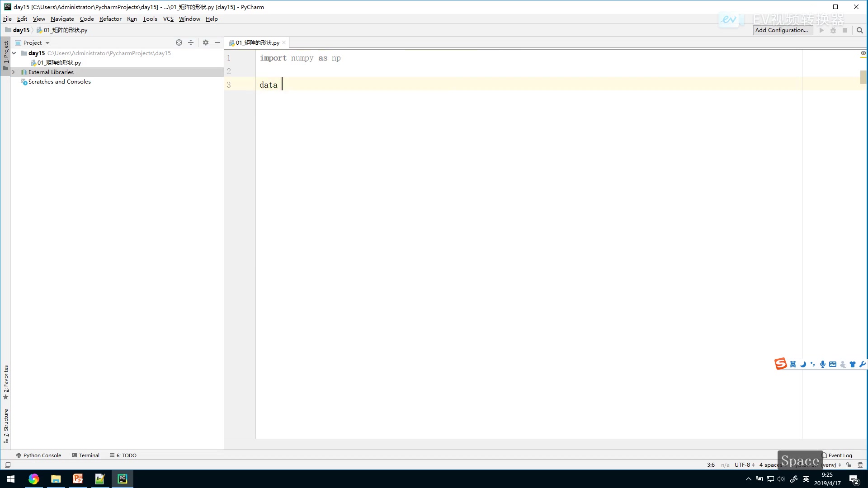Click the Hector inspector icon in status bar
This screenshot has width=868, height=488.
(x=860, y=465)
